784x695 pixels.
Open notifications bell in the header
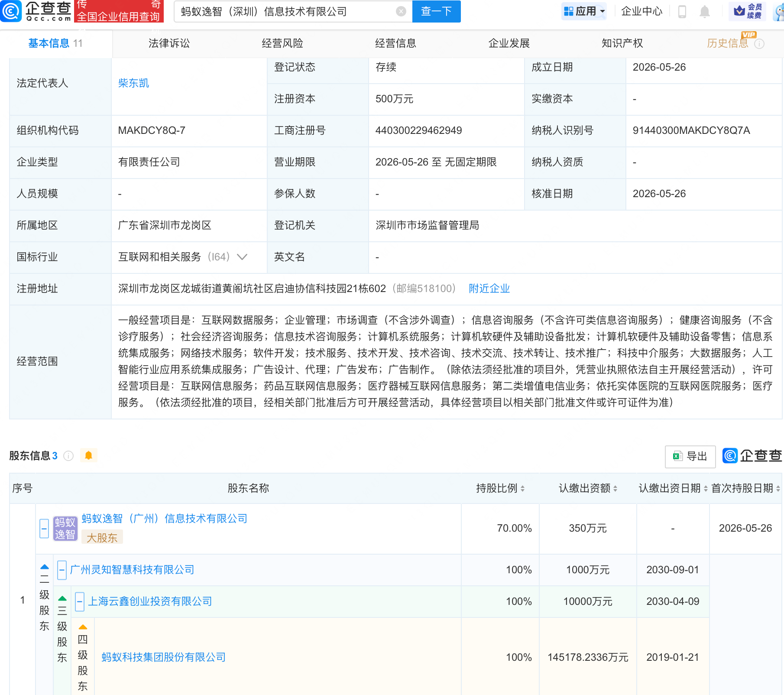tap(705, 11)
